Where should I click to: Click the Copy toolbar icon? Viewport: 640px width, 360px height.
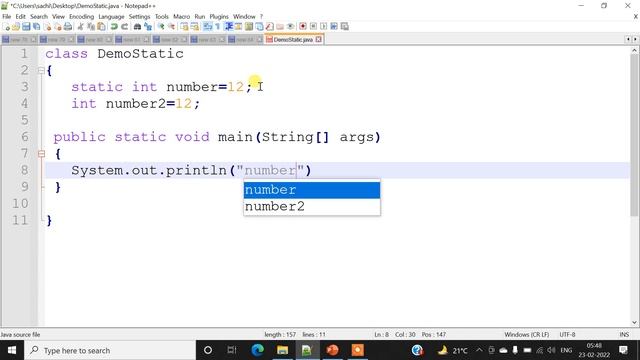point(91,27)
